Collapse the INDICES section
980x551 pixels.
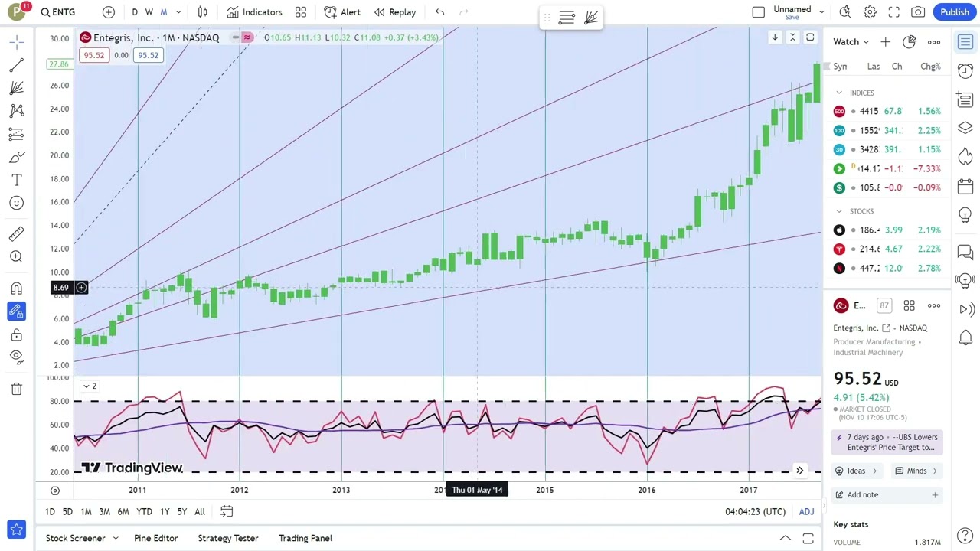839,93
